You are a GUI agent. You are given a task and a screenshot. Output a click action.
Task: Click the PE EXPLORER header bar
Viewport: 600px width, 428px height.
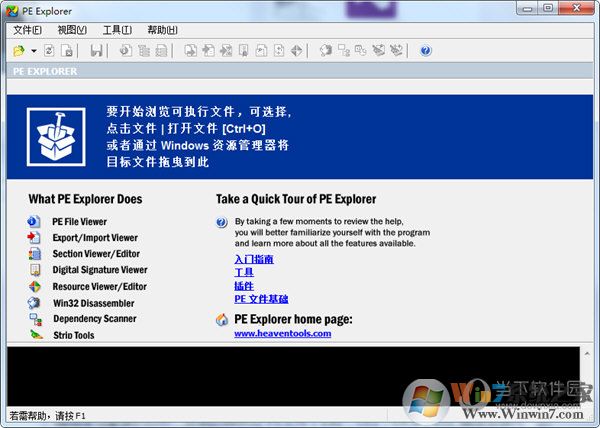(x=300, y=71)
